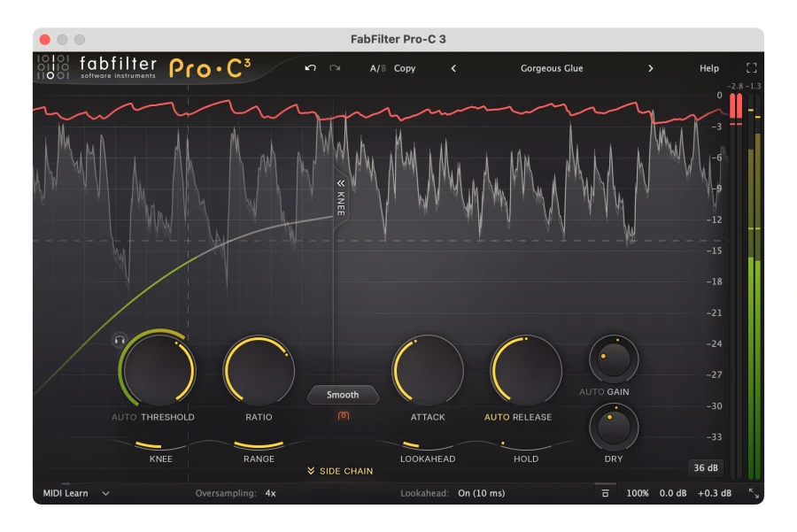This screenshot has width=797, height=532.
Task: Open the Gorgeous Glue preset menu
Action: click(552, 68)
